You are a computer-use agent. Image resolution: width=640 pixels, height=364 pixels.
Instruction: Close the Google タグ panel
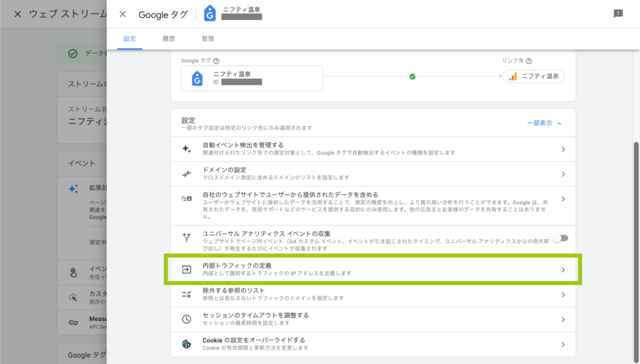(x=122, y=14)
